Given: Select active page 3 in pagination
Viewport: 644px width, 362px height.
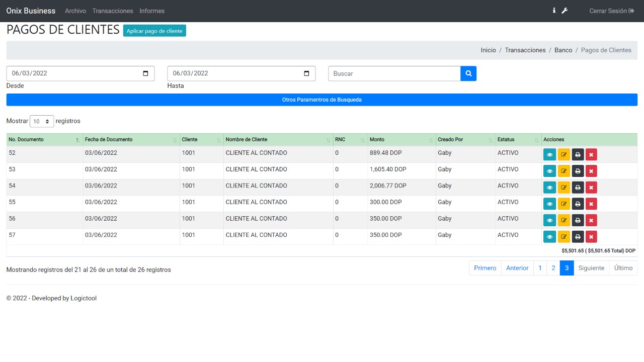Looking at the screenshot, I should coord(567,268).
